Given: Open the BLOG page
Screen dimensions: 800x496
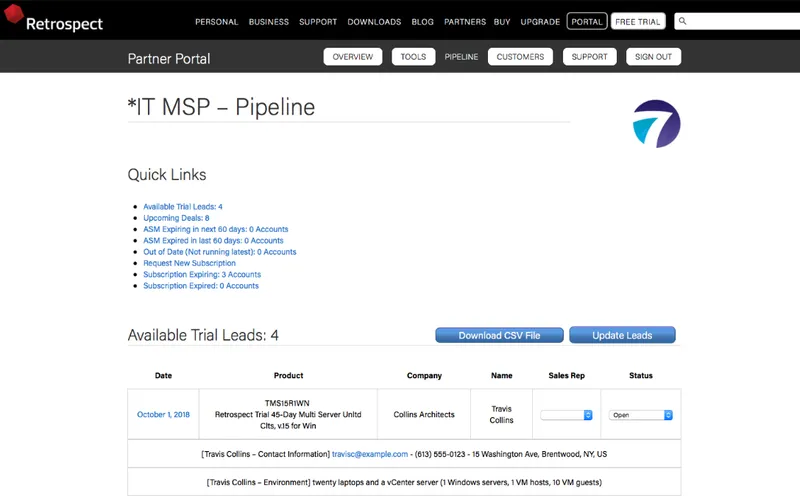Looking at the screenshot, I should click(x=422, y=22).
